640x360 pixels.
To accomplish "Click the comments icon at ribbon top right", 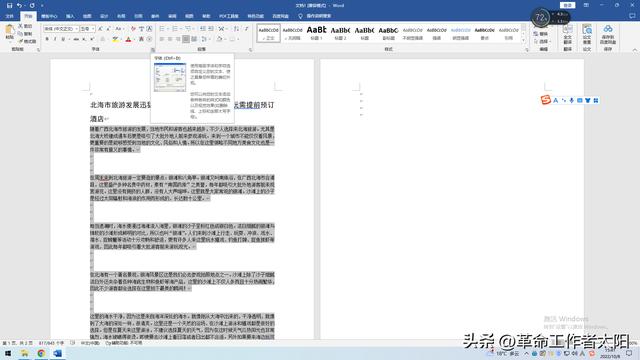I will [632, 16].
